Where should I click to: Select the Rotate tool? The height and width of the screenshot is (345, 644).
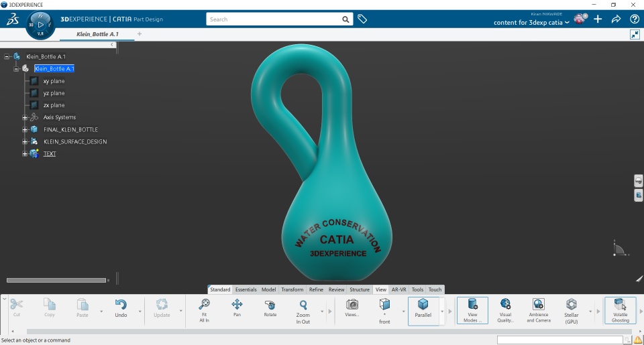point(270,307)
